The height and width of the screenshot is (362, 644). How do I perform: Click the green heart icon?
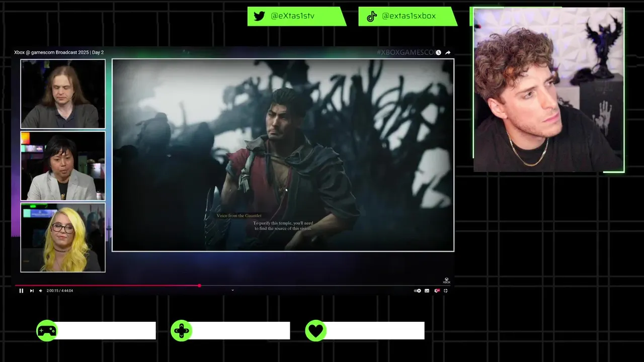[315, 331]
